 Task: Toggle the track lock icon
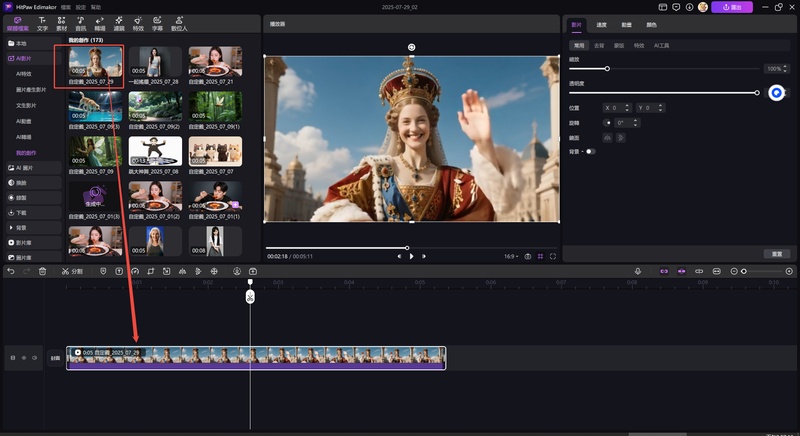point(13,358)
